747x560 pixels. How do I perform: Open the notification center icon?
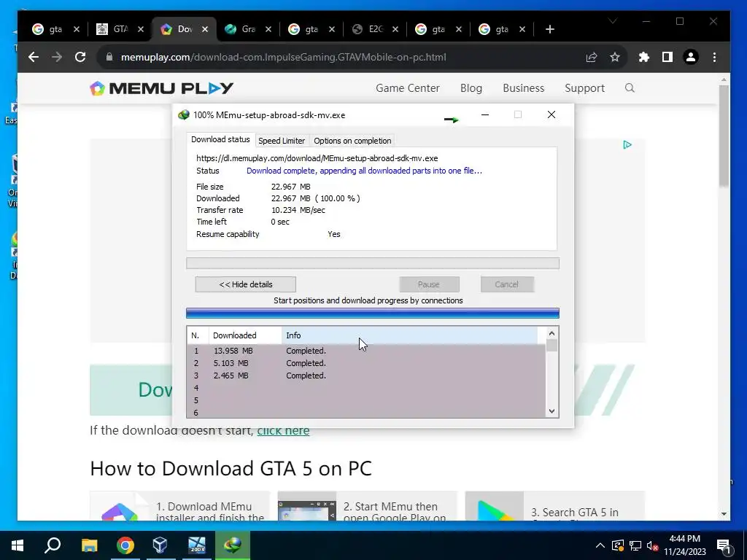724,545
